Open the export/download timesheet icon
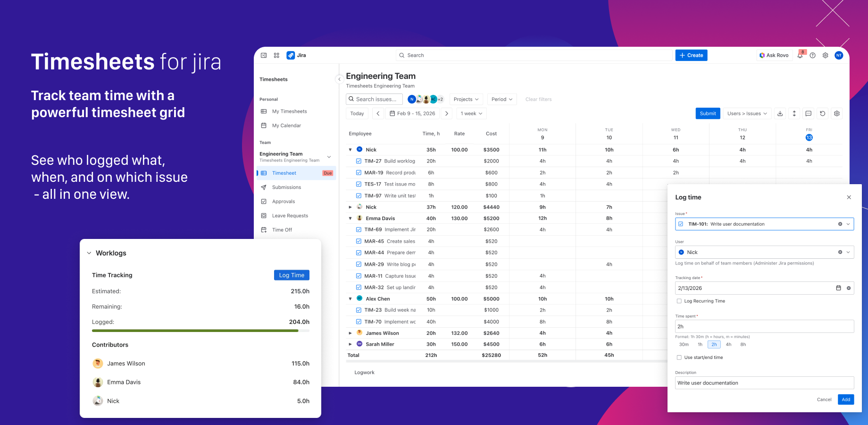Viewport: 868px width, 425px height. coord(780,113)
